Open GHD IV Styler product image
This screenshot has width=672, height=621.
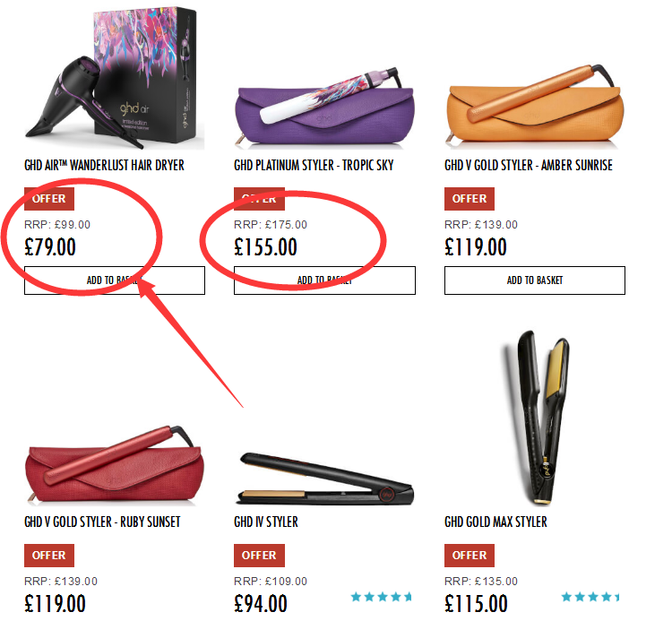324,479
